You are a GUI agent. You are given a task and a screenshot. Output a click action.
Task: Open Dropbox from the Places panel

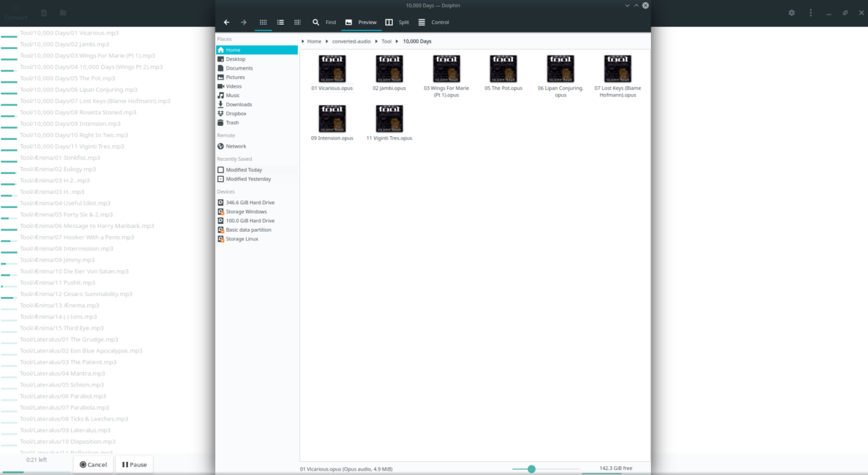(x=237, y=113)
